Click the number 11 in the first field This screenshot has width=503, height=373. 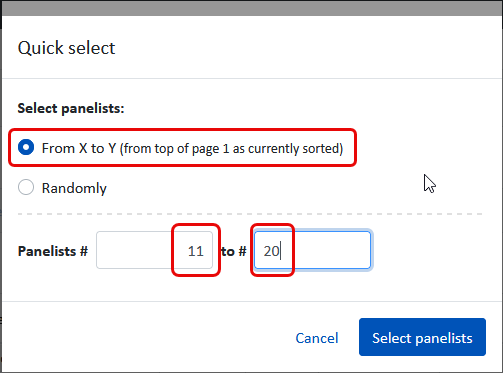tap(196, 251)
